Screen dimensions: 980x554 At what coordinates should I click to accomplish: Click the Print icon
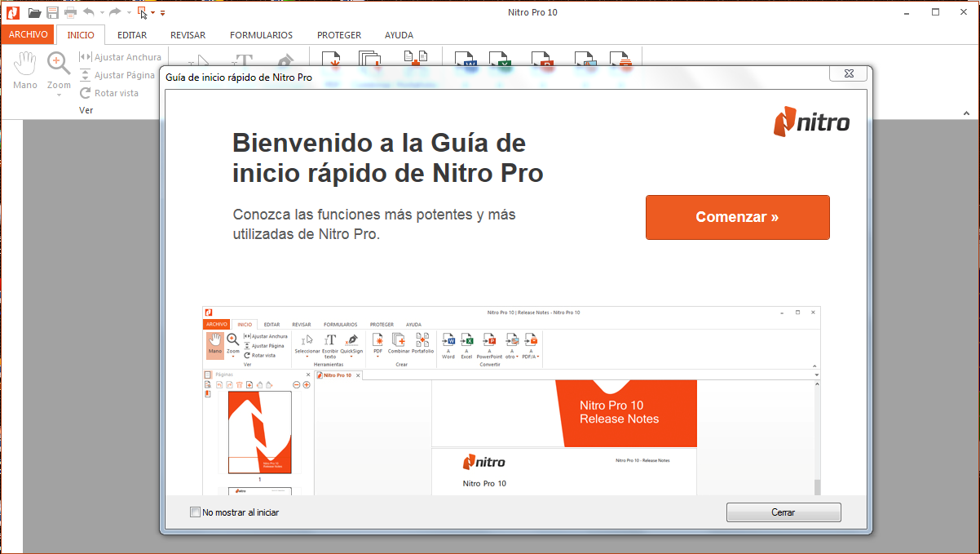click(x=69, y=12)
